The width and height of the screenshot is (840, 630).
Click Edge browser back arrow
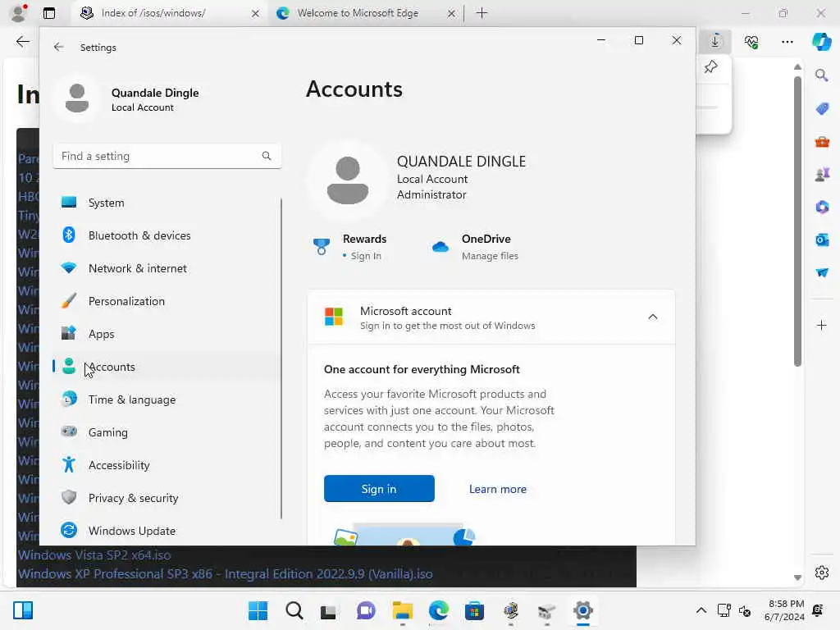tap(22, 41)
